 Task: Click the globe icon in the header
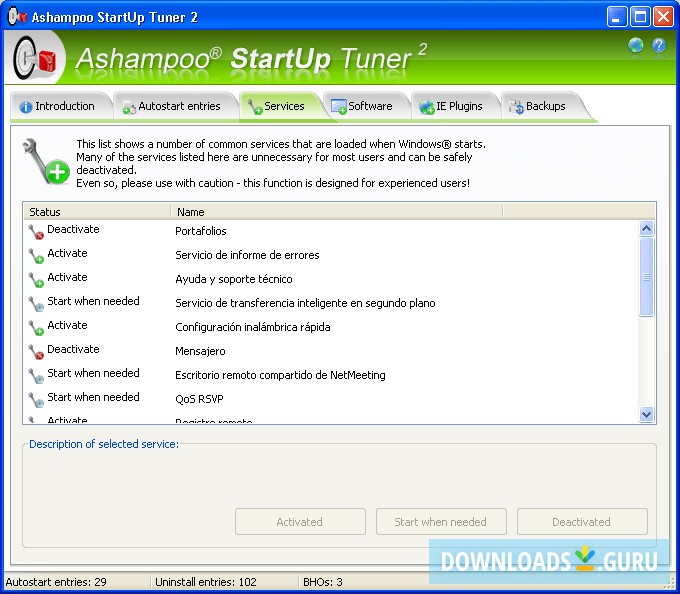pyautogui.click(x=636, y=45)
